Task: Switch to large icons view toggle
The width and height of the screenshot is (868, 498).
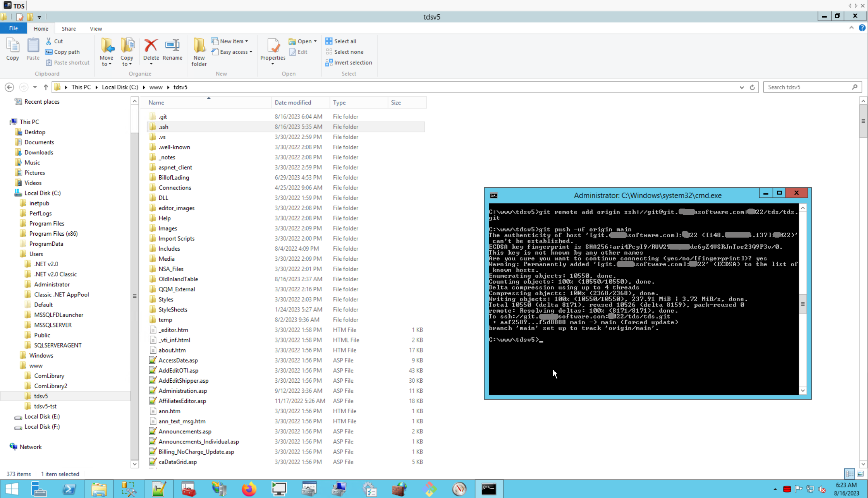Action: click(x=860, y=474)
